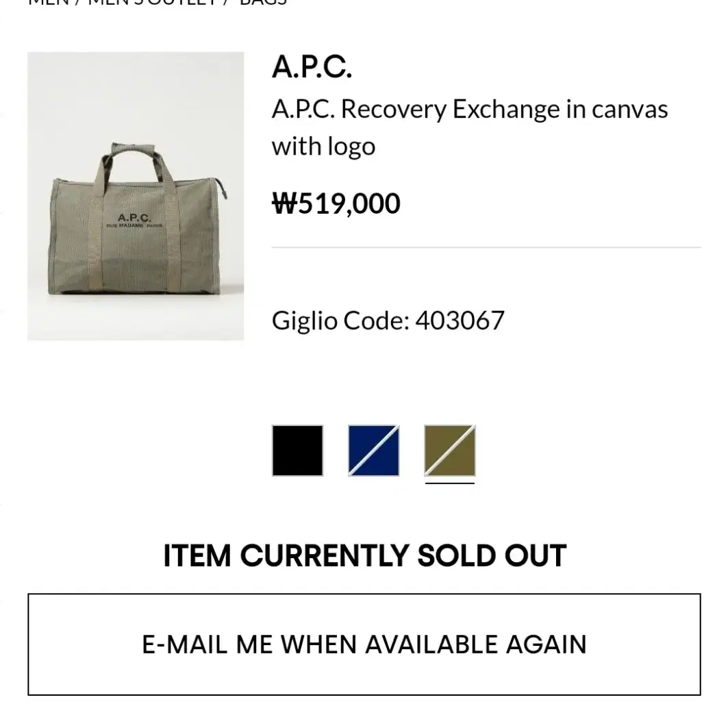Click the E-MAIL ME WHEN AVAILABLE AGAIN button
The height and width of the screenshot is (728, 728).
(364, 644)
